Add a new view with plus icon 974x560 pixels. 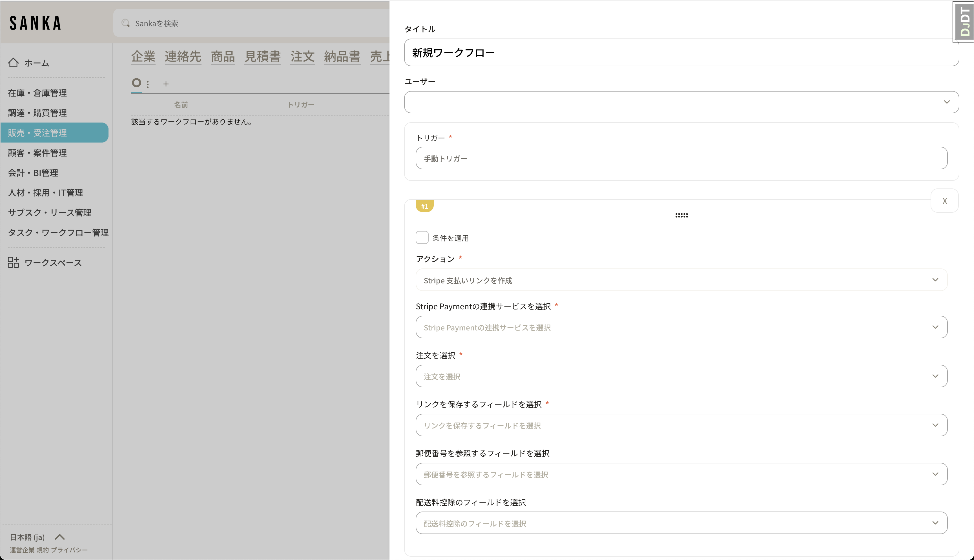click(x=166, y=84)
